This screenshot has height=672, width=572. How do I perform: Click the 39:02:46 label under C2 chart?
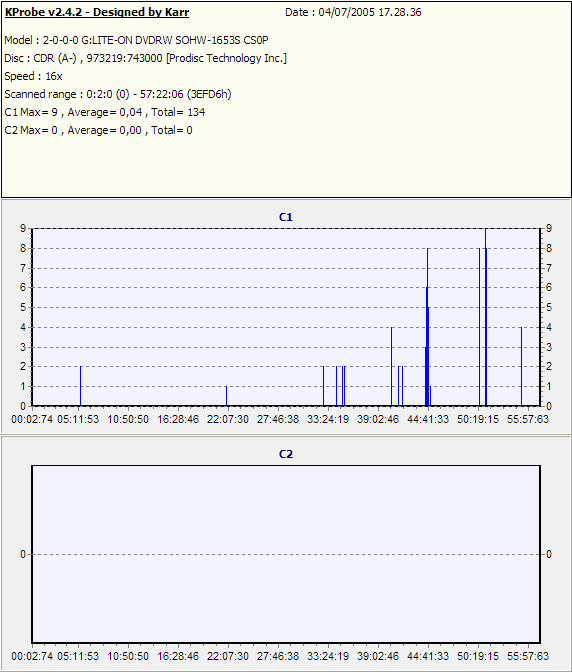[378, 656]
